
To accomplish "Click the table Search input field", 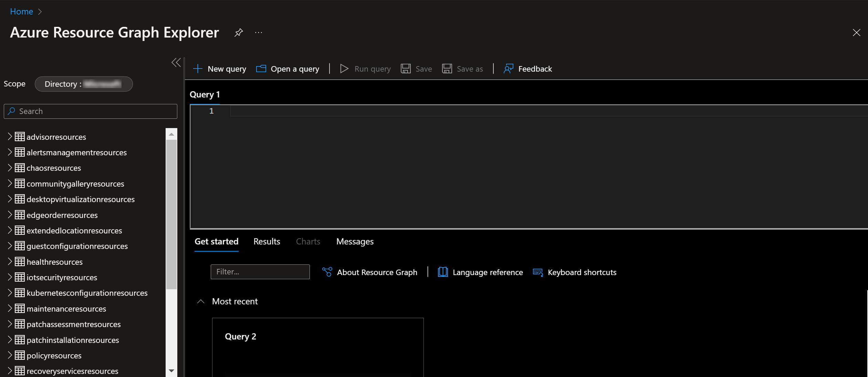I will [91, 111].
